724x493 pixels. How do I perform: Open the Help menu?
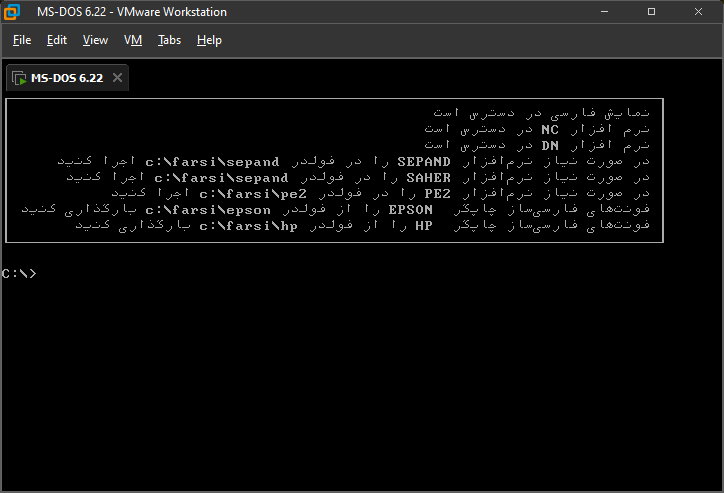(209, 40)
